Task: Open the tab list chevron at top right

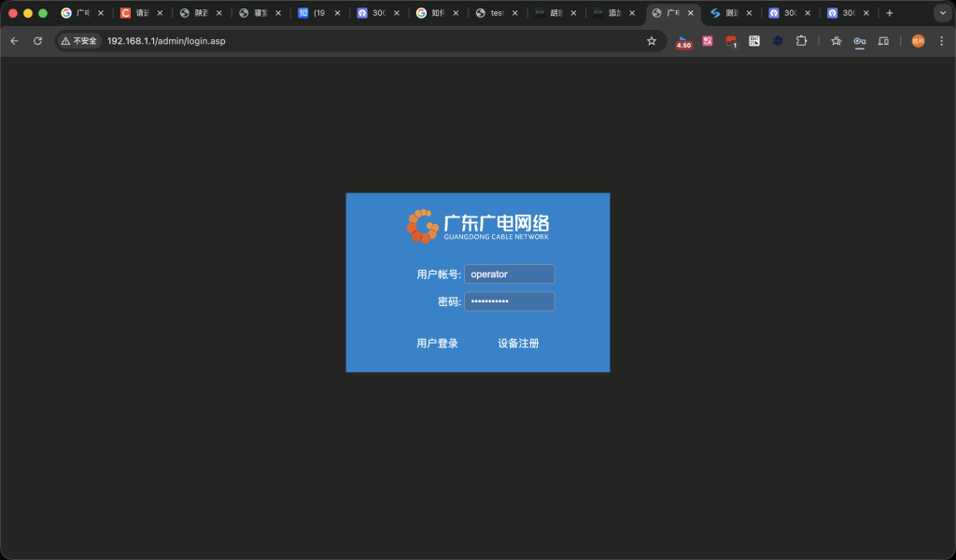Action: 942,13
